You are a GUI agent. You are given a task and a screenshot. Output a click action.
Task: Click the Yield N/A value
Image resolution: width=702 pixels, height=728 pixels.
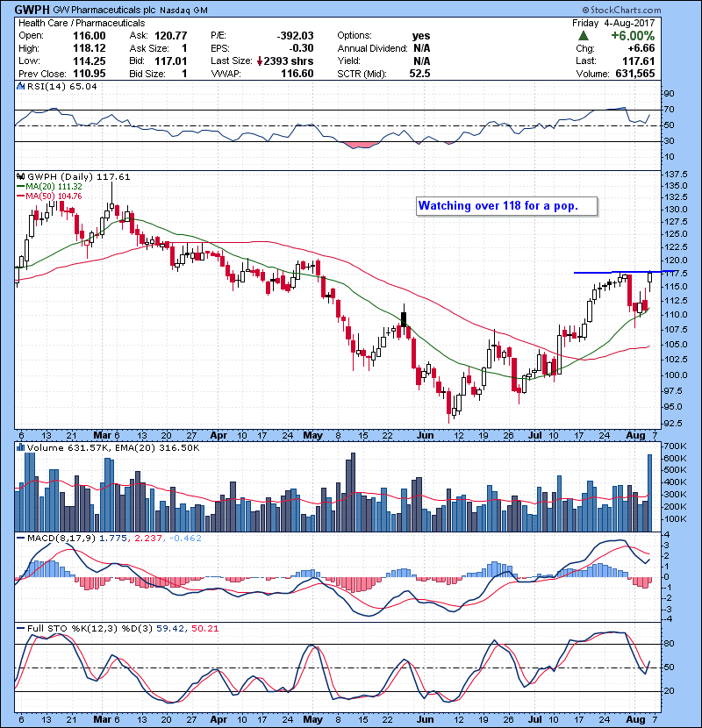tap(422, 61)
